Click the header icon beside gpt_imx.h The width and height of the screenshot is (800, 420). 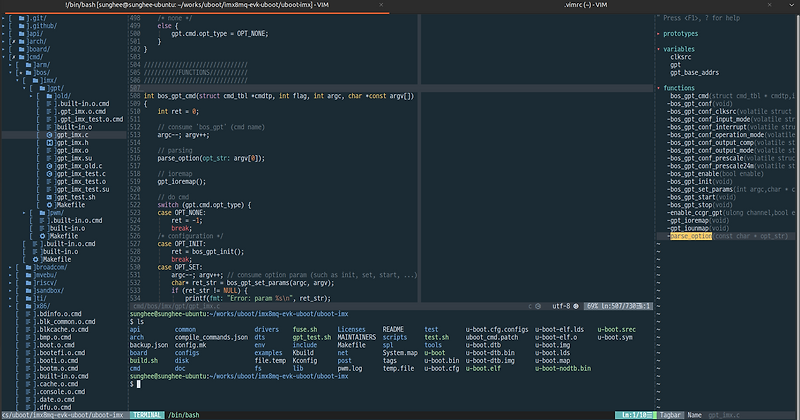pos(49,143)
